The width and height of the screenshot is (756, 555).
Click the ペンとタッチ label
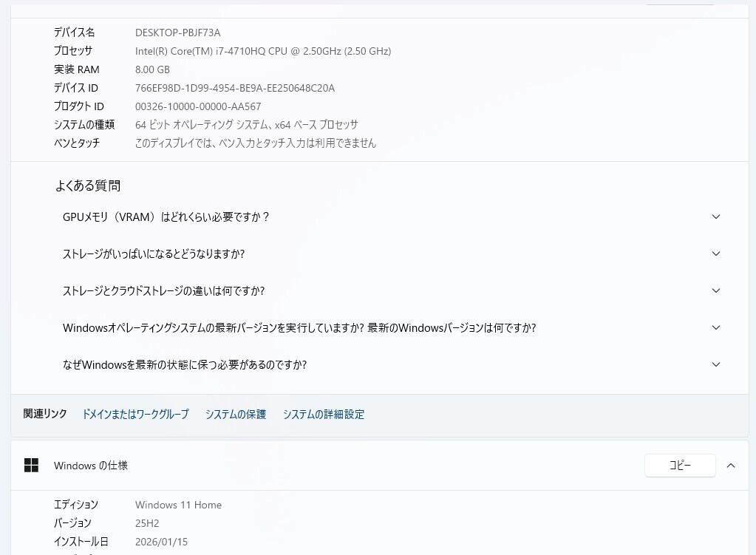tap(77, 143)
